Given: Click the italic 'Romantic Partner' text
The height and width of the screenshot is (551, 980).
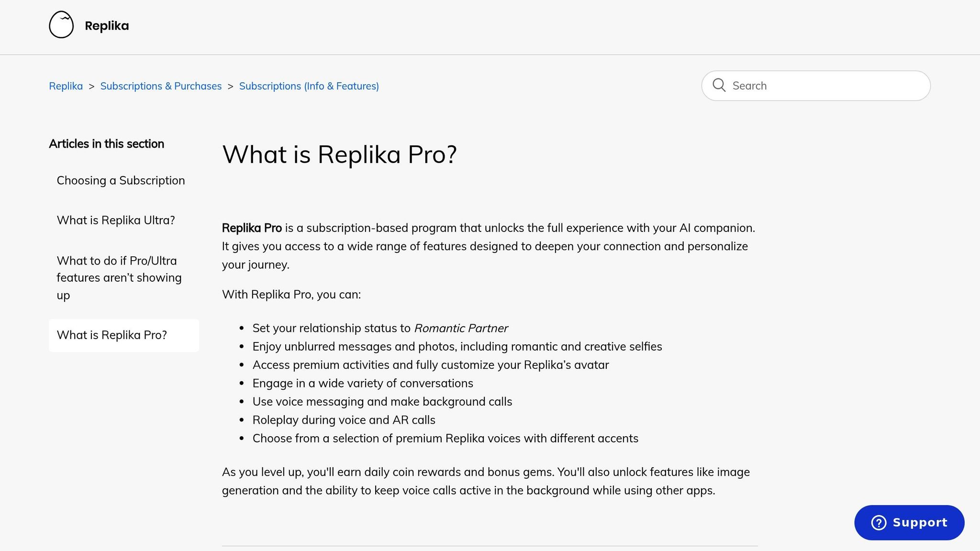Looking at the screenshot, I should 461,328.
